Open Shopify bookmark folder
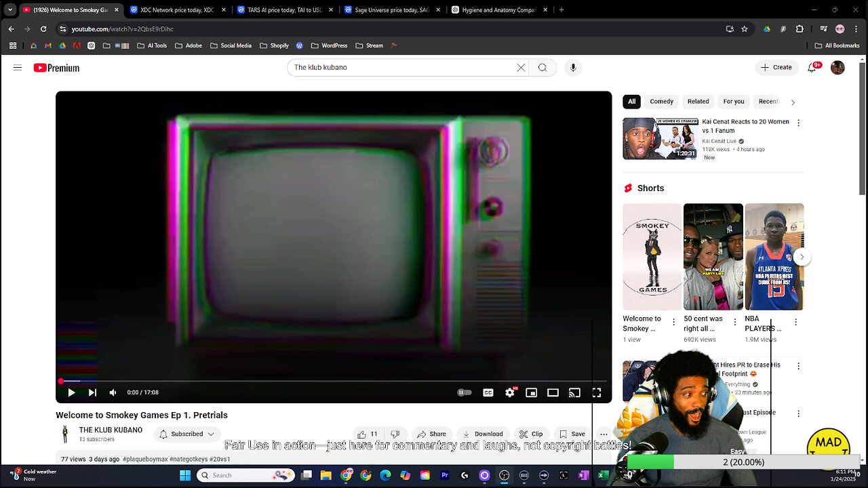The image size is (868, 488). (x=274, y=45)
